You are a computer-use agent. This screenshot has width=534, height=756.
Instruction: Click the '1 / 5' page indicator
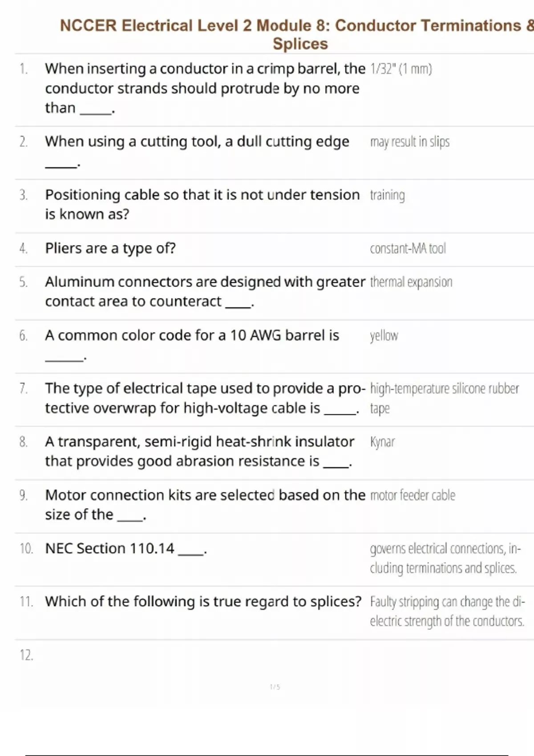coord(275,687)
